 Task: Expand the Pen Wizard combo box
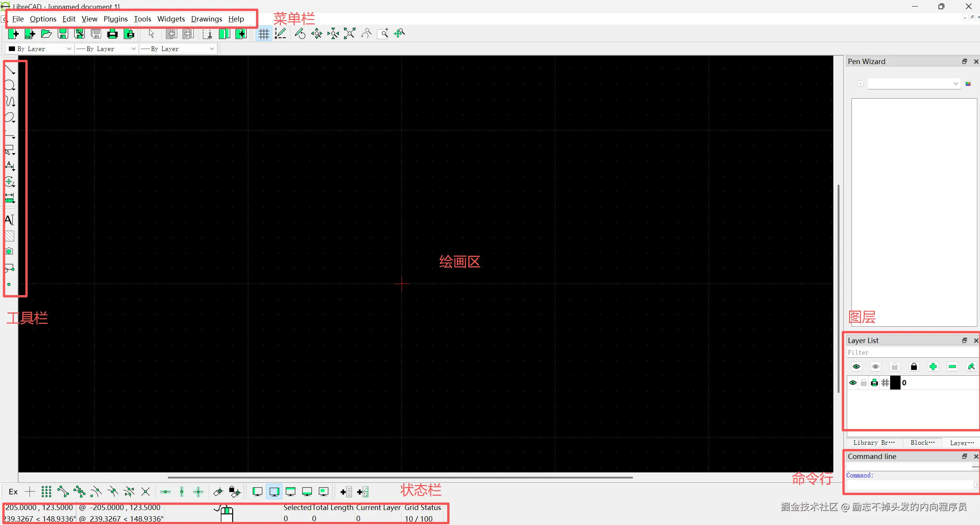click(914, 84)
